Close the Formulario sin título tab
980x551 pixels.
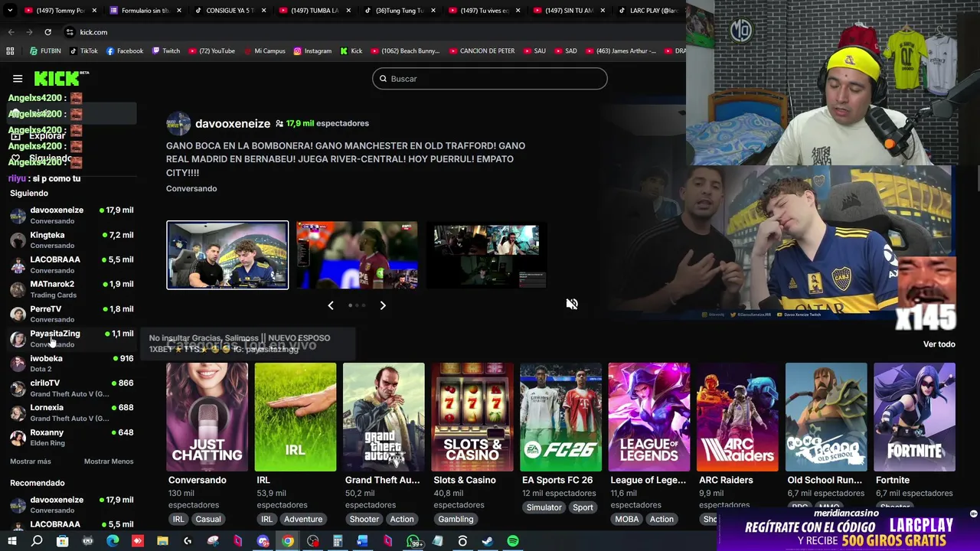pyautogui.click(x=180, y=11)
